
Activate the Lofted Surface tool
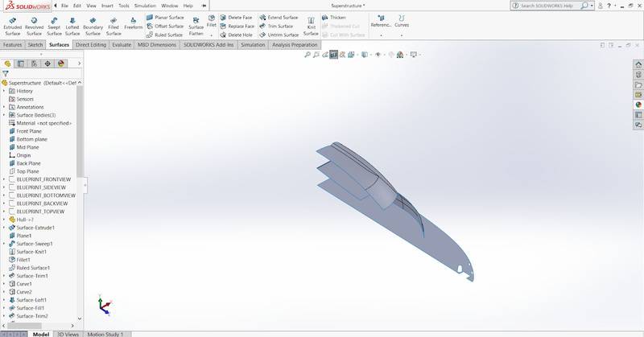pyautogui.click(x=72, y=25)
